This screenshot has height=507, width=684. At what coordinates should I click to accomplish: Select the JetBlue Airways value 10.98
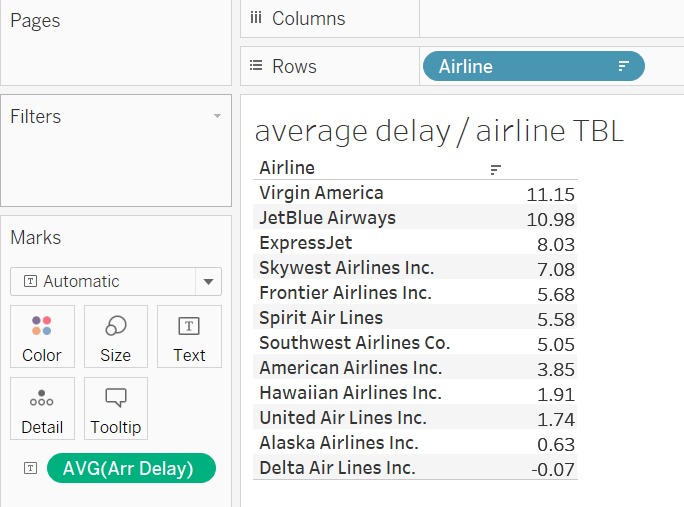[x=550, y=219]
